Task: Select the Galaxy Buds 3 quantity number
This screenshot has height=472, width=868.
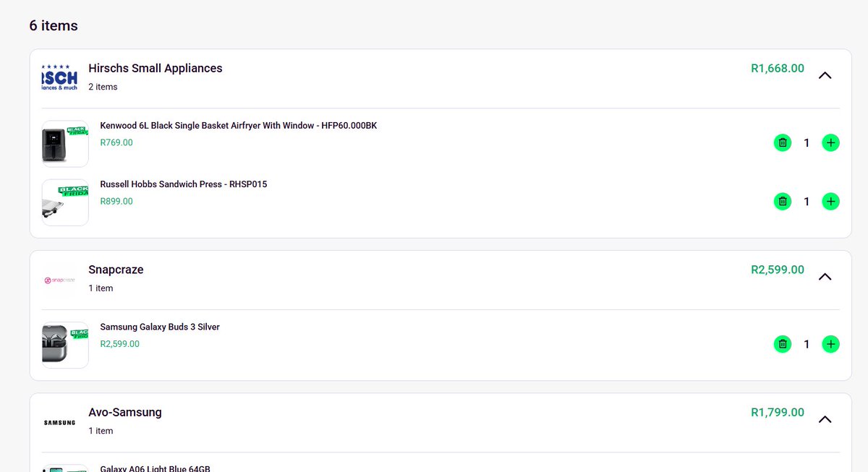Action: [x=807, y=345]
